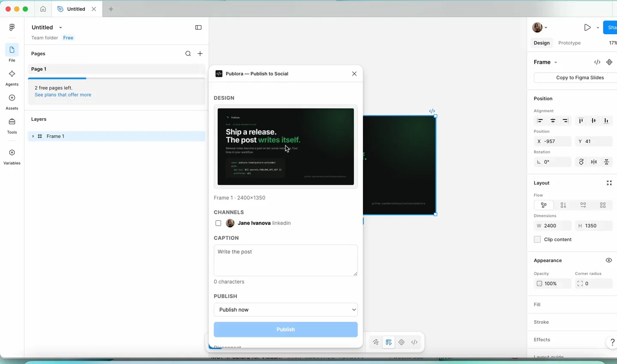Open the Variables panel

(x=12, y=156)
